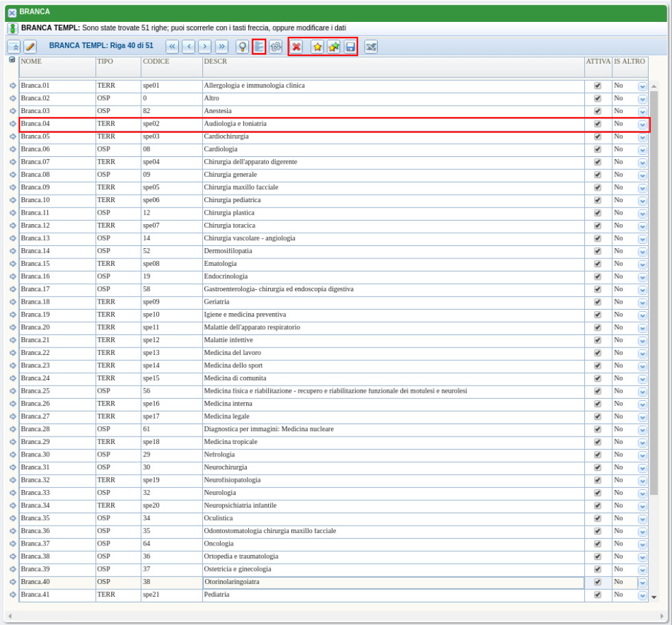Click the DESCR column header
Screen dimensions: 672x625
click(215, 62)
